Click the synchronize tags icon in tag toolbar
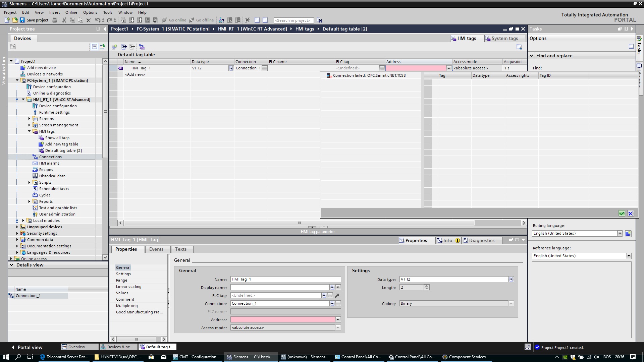 (142, 47)
